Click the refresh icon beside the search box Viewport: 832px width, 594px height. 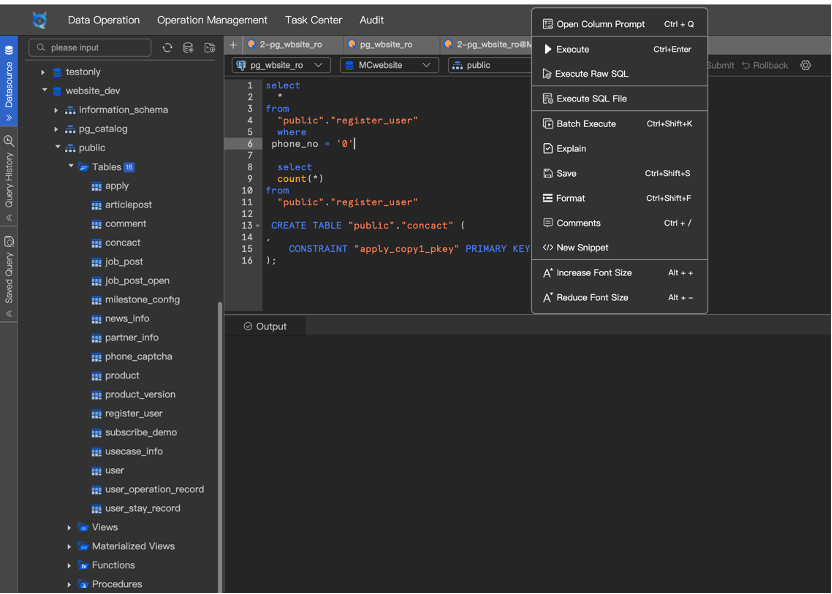click(x=167, y=48)
